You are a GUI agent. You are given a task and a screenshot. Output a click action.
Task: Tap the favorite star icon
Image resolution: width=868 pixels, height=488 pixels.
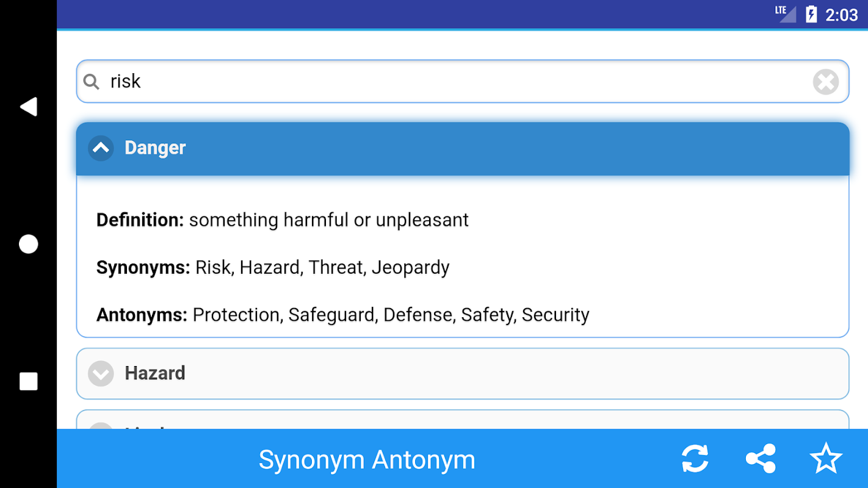[826, 459]
